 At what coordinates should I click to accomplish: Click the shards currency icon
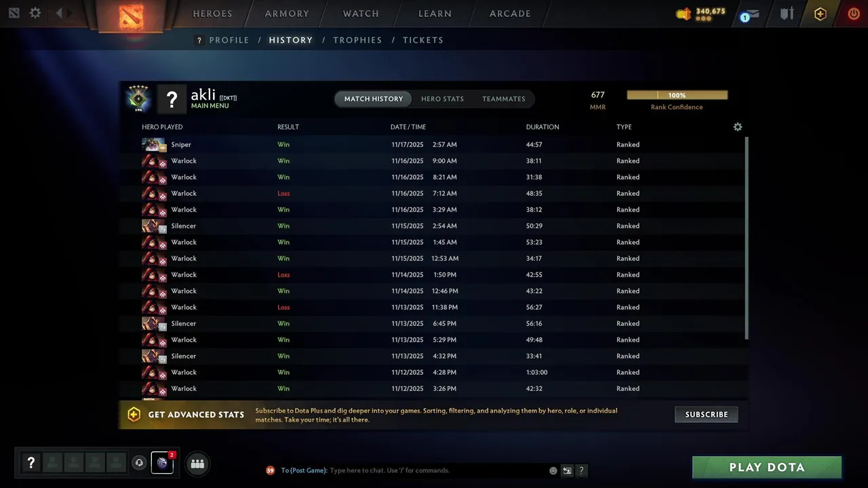684,14
